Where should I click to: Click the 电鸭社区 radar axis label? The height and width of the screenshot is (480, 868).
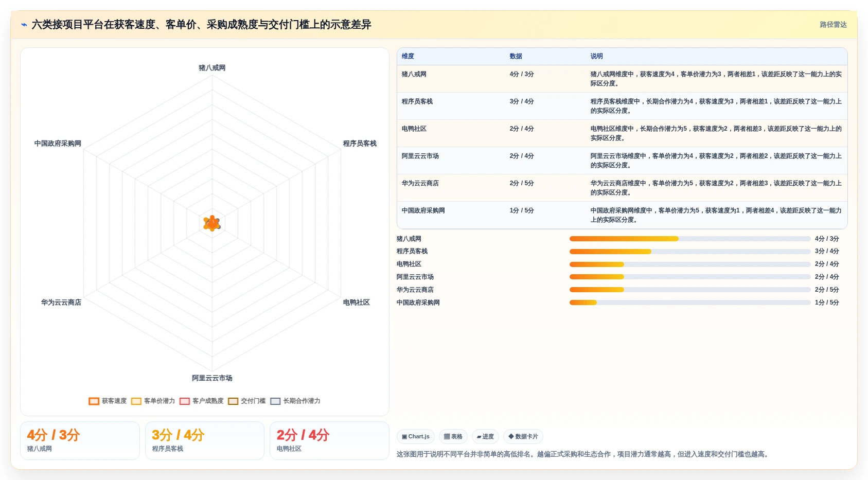click(x=356, y=303)
